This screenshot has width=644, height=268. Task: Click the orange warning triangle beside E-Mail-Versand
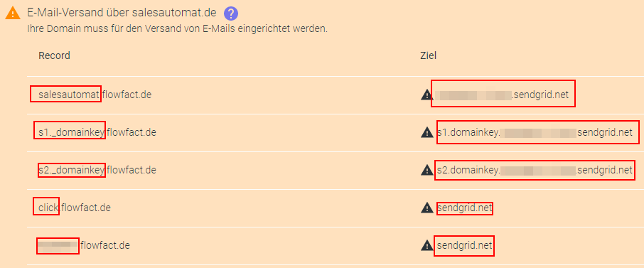(13, 14)
